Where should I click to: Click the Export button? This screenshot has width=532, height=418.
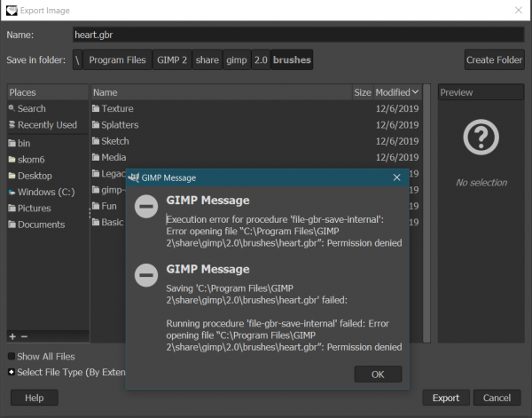pyautogui.click(x=446, y=398)
